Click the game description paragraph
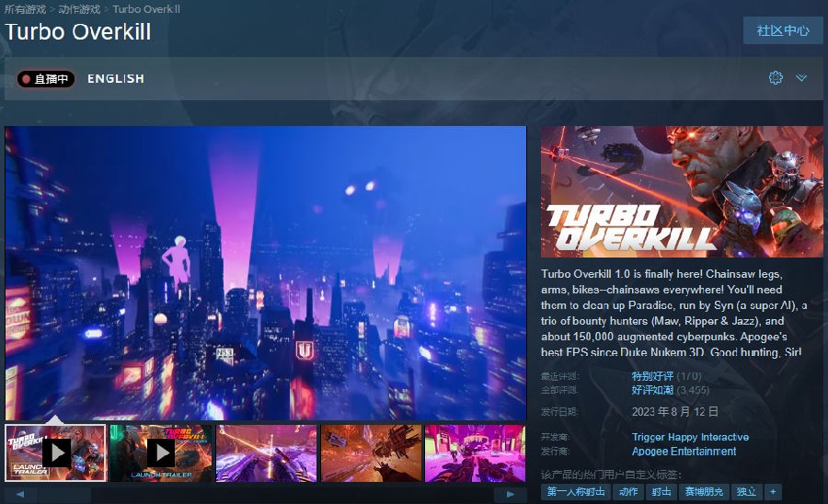Screen dimensions: 828x504 673,313
